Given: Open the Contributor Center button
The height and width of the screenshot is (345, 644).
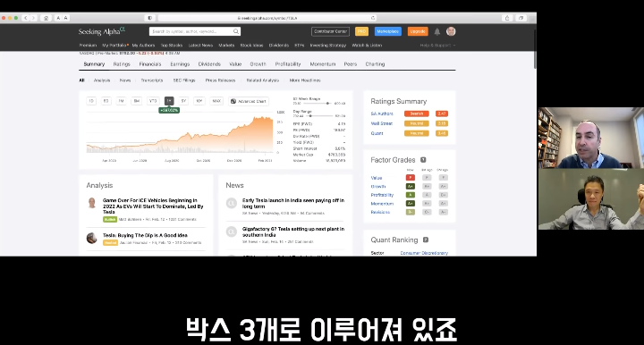Looking at the screenshot, I should [x=331, y=31].
